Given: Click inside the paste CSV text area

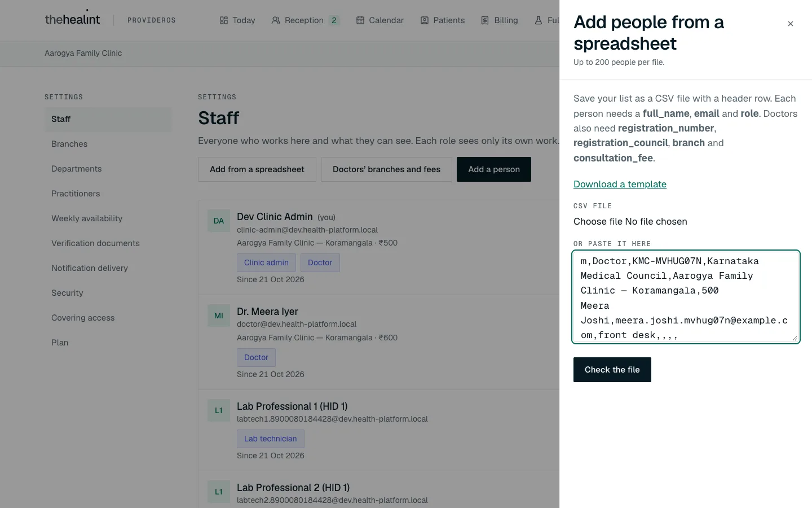Looking at the screenshot, I should click(686, 296).
